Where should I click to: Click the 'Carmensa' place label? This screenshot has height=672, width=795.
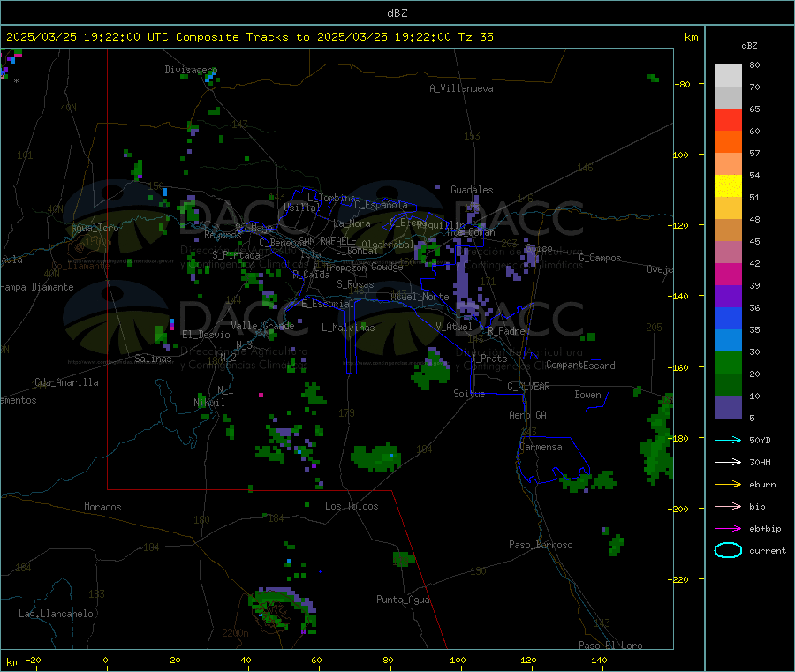tap(541, 447)
